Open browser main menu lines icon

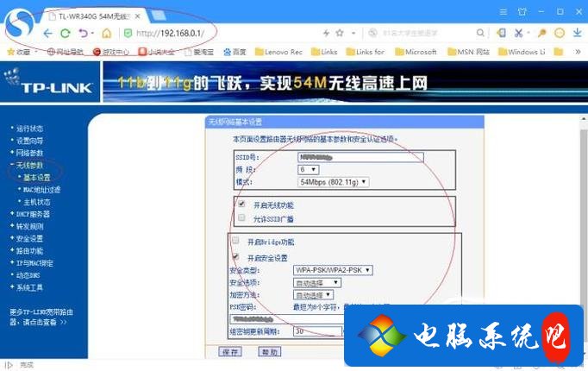click(x=504, y=12)
